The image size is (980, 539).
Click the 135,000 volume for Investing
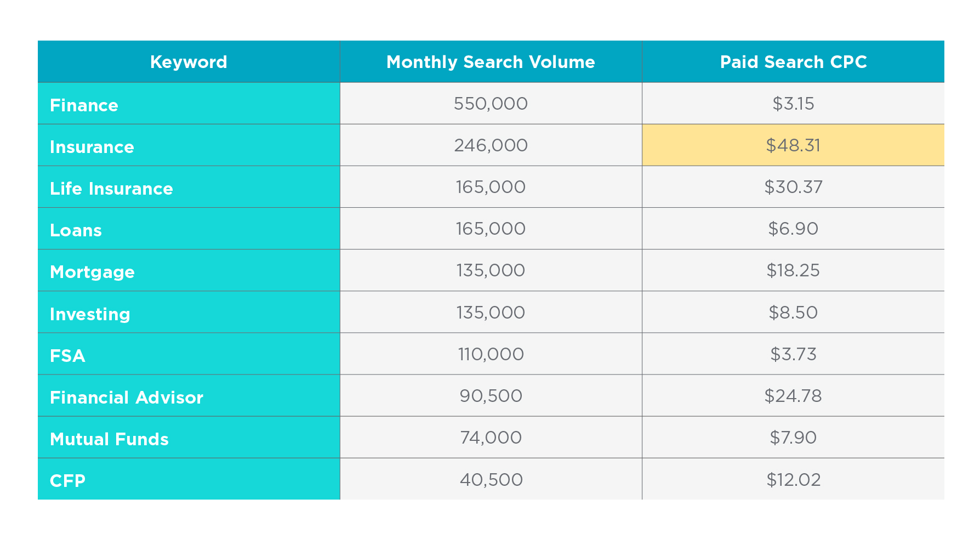(491, 312)
